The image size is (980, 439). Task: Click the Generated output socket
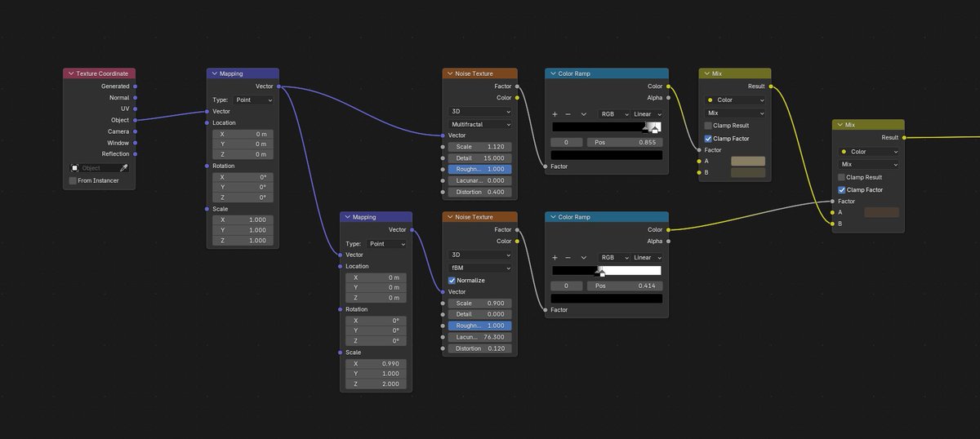tap(135, 86)
